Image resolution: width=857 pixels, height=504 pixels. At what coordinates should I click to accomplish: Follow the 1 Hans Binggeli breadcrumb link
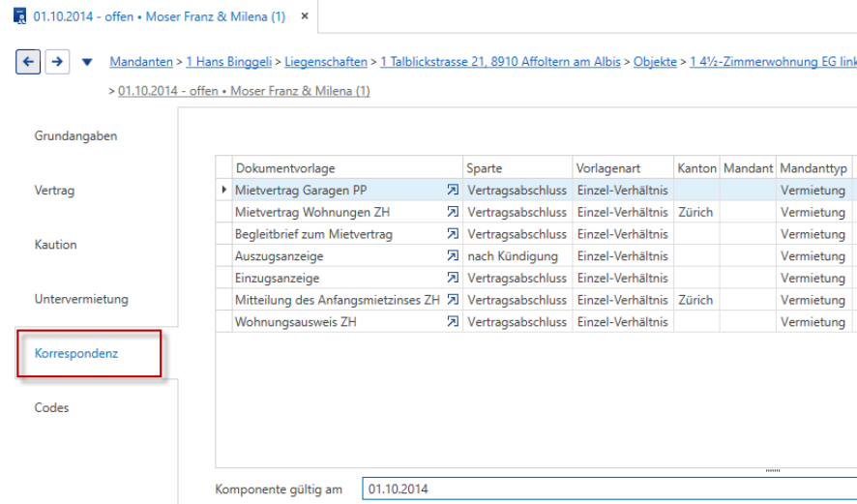(x=228, y=62)
